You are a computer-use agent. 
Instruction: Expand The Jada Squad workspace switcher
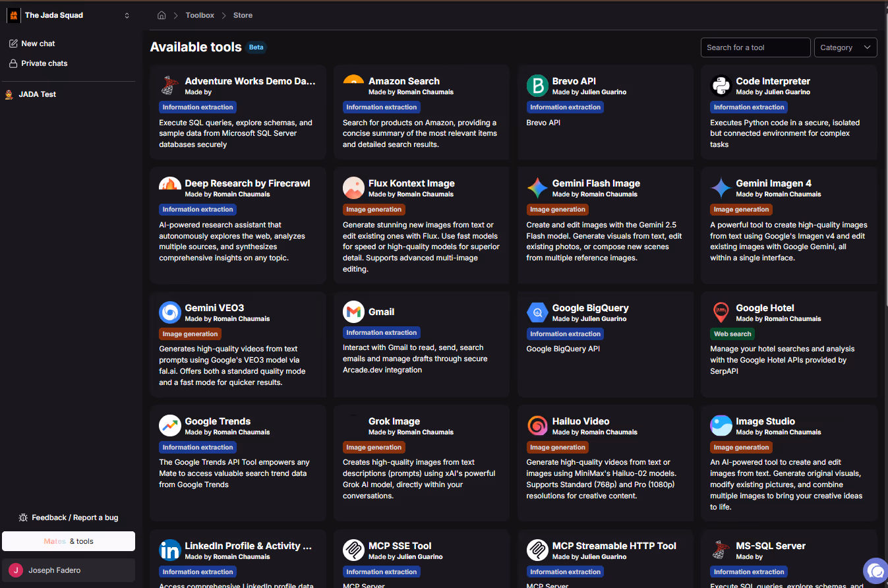coord(126,15)
